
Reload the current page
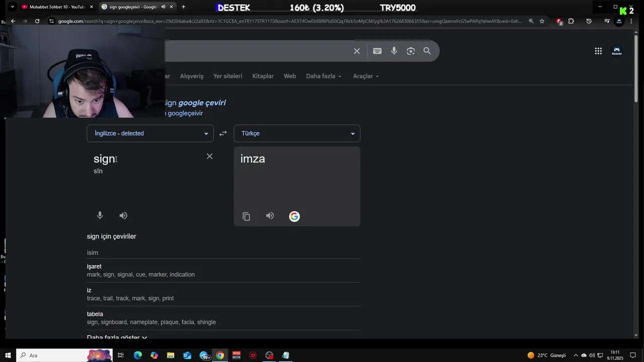(37, 21)
